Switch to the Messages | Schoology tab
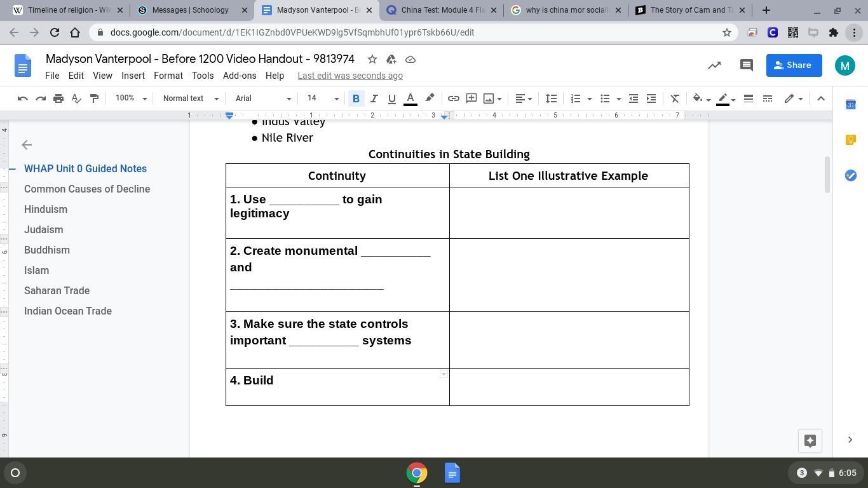The height and width of the screenshot is (488, 868). pos(190,10)
